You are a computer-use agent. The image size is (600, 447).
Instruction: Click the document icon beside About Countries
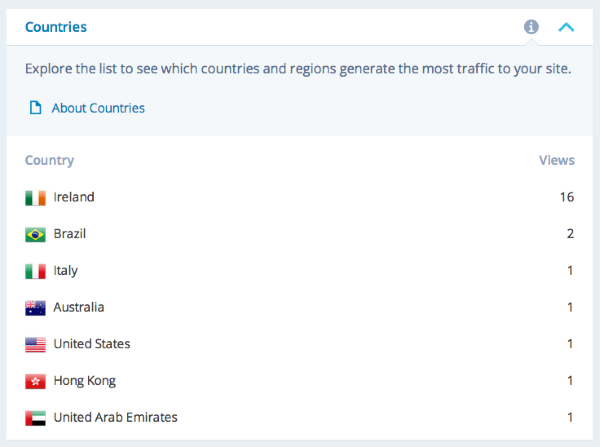tap(36, 108)
